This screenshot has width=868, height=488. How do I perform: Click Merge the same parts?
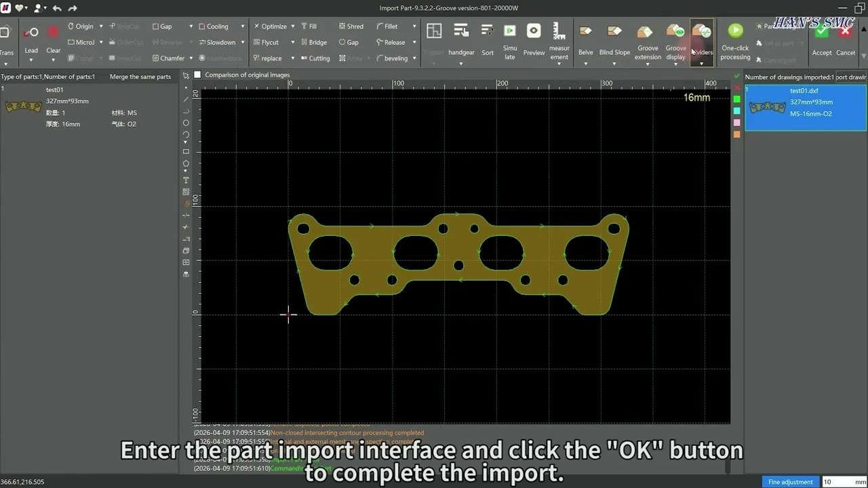tap(140, 77)
